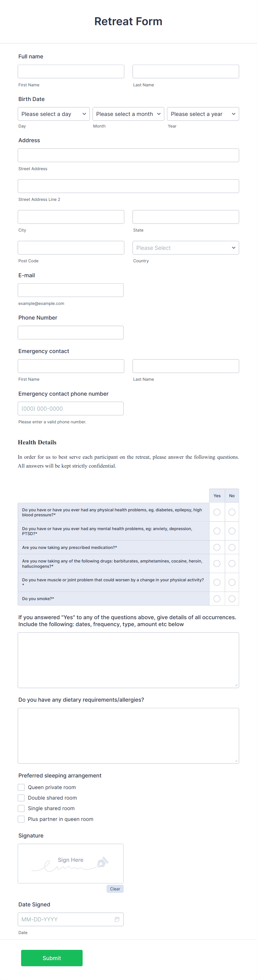Screen dimensions: 257x980
Task: Check the Queen private room option
Action: tap(21, 787)
